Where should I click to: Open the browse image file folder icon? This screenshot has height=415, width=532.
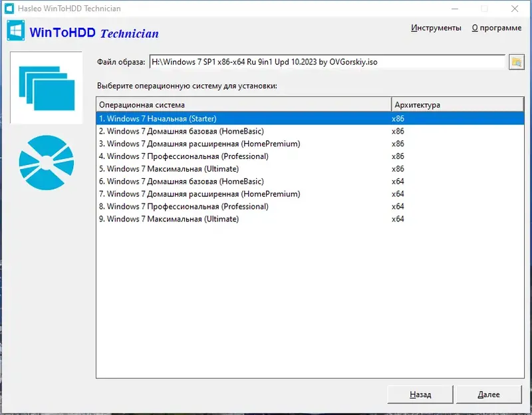(517, 62)
